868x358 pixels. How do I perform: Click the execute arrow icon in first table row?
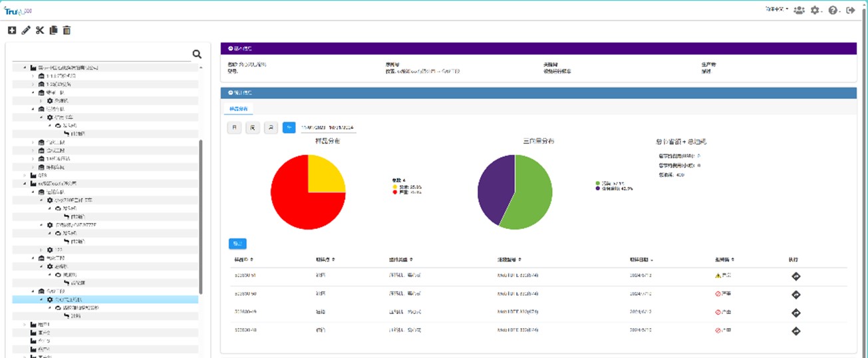point(796,276)
